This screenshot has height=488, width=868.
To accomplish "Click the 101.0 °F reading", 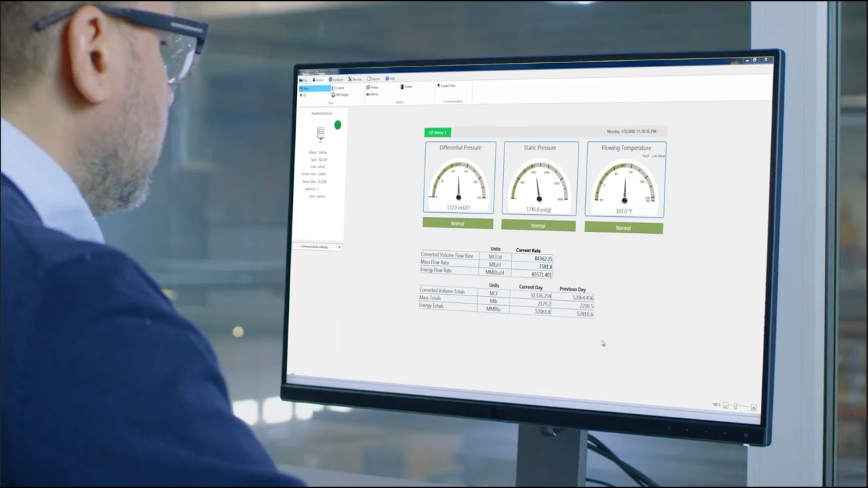I will pos(624,211).
